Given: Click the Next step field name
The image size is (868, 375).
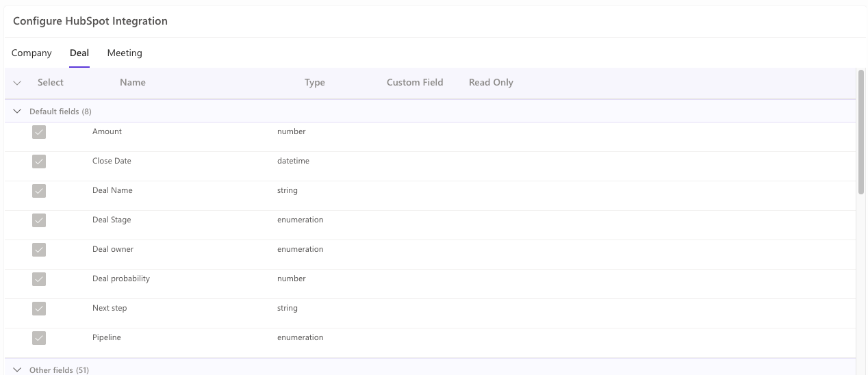Looking at the screenshot, I should [x=110, y=308].
